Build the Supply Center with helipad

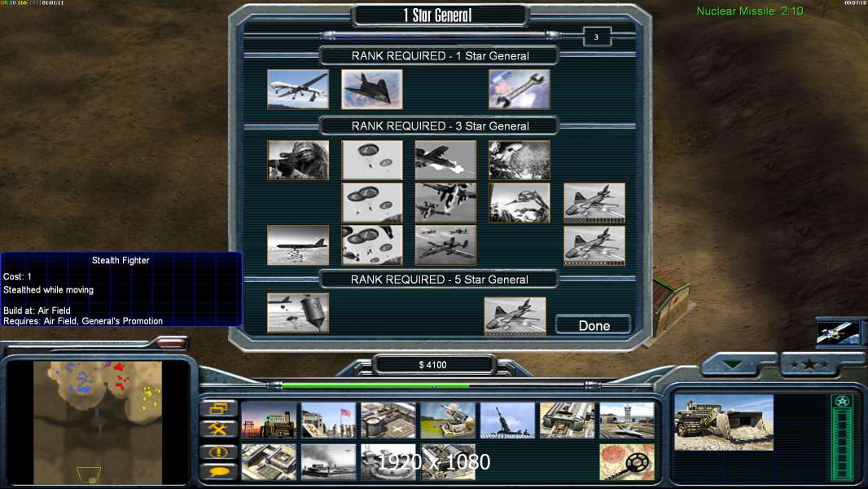point(388,421)
